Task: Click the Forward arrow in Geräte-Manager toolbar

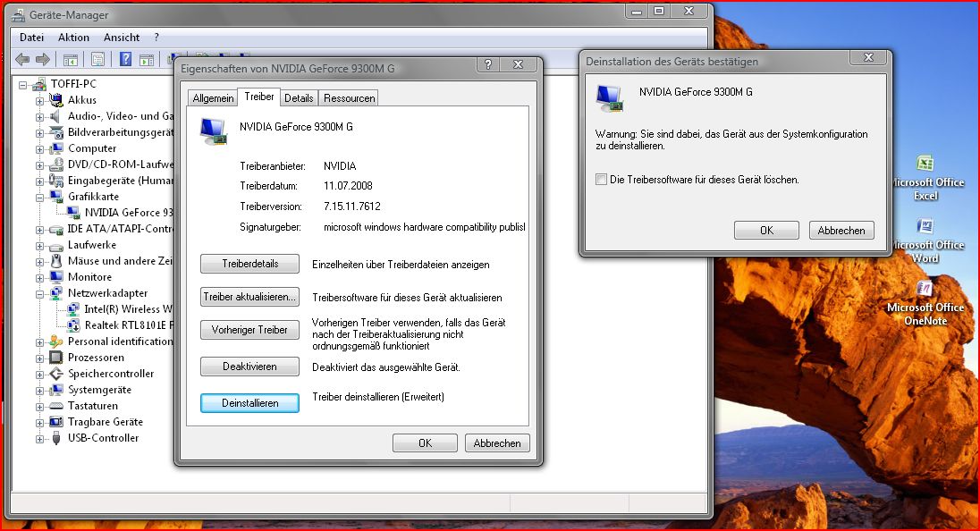Action: coord(43,59)
